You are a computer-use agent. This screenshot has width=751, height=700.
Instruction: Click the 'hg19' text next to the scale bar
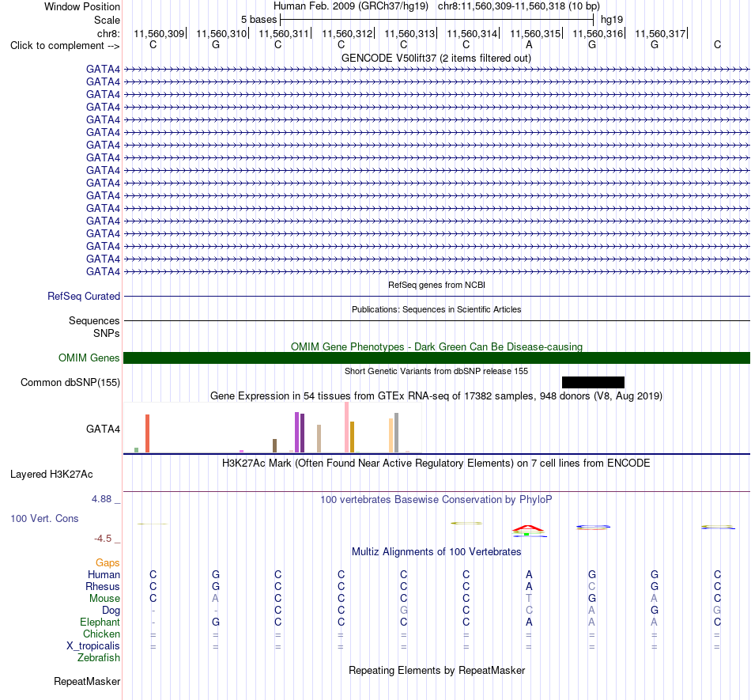coord(612,20)
